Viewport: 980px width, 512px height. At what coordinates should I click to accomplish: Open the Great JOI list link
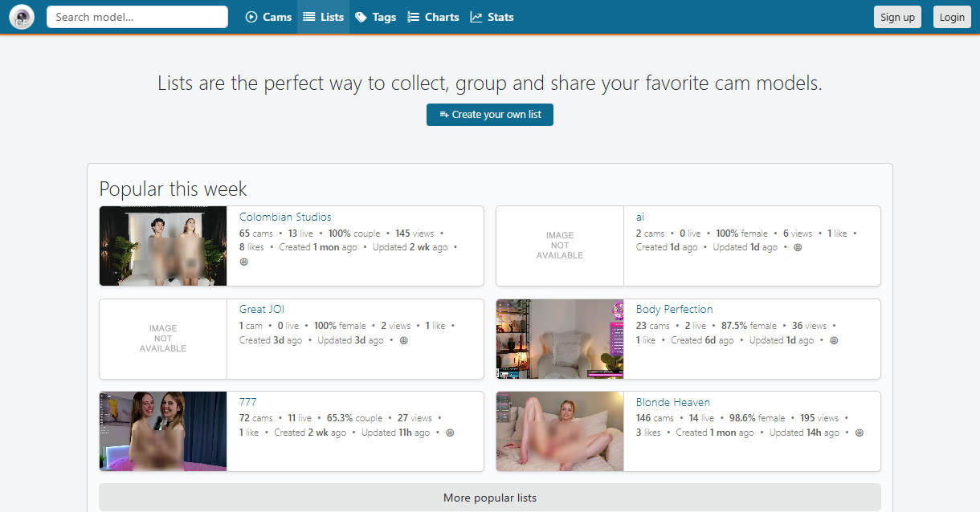pos(262,309)
